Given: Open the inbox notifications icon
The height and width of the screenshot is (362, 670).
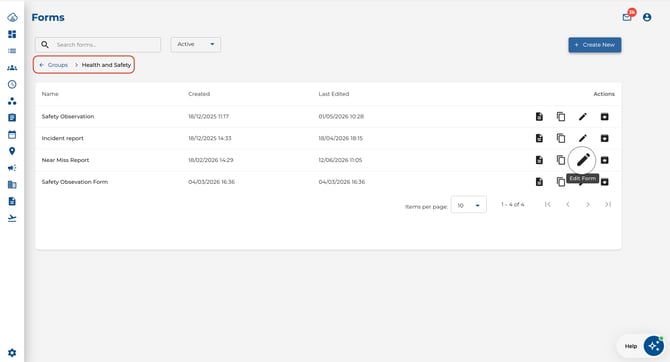Looking at the screenshot, I should (x=627, y=17).
